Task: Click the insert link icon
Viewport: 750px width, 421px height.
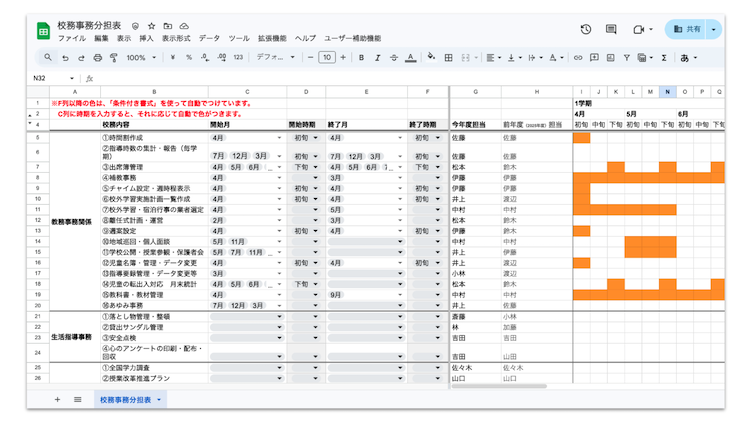Action: point(578,58)
